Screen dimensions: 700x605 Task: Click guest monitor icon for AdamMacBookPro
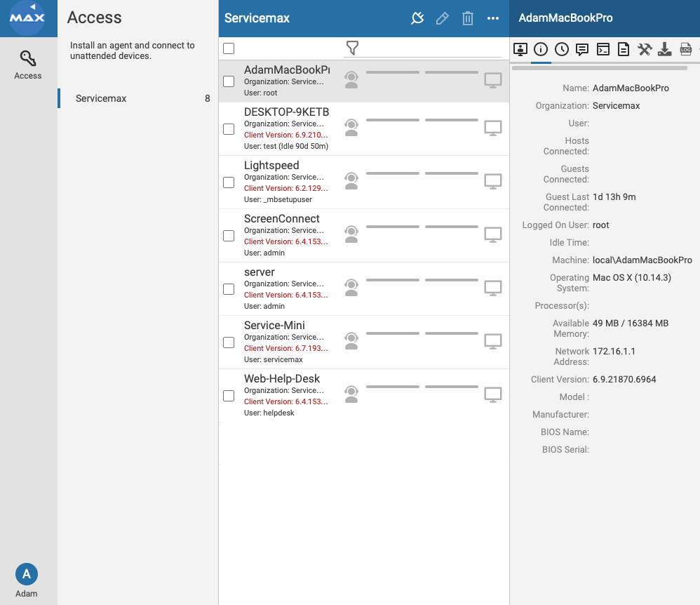click(493, 81)
